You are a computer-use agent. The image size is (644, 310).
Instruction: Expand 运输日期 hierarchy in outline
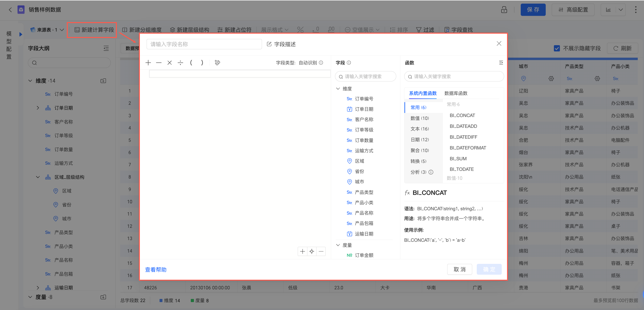coord(38,287)
